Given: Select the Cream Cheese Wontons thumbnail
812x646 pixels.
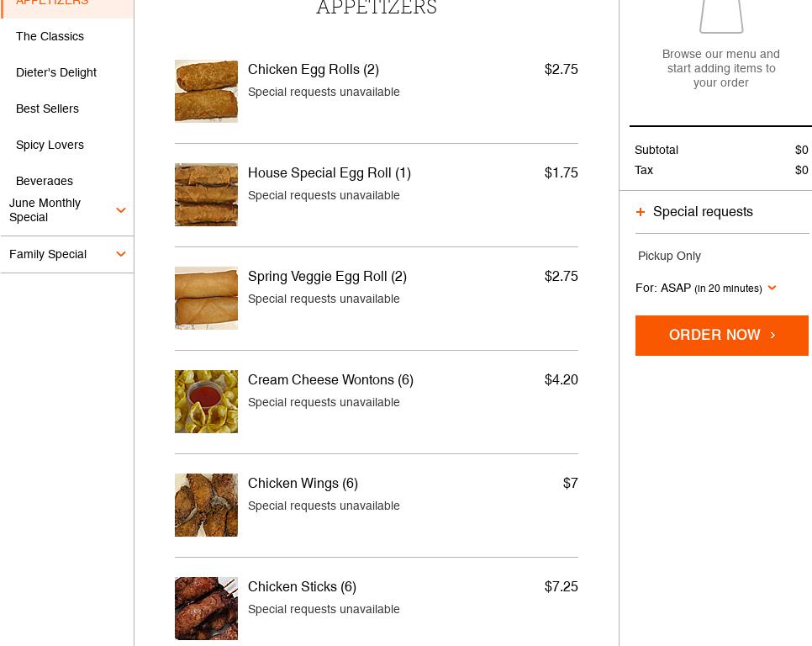Looking at the screenshot, I should (x=206, y=401).
